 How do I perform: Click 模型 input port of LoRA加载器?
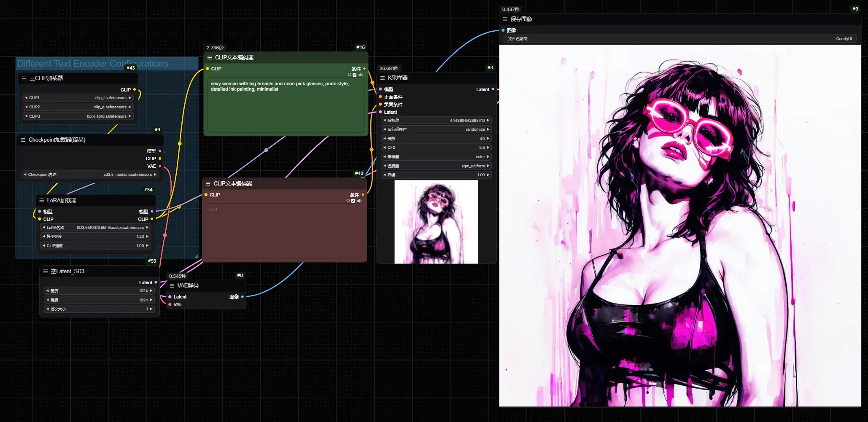(40, 211)
